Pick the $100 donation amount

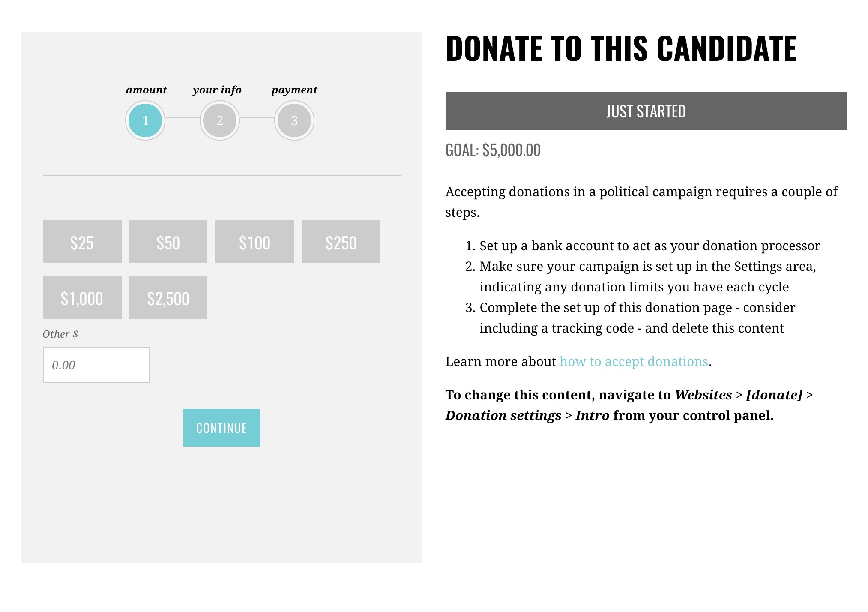254,242
